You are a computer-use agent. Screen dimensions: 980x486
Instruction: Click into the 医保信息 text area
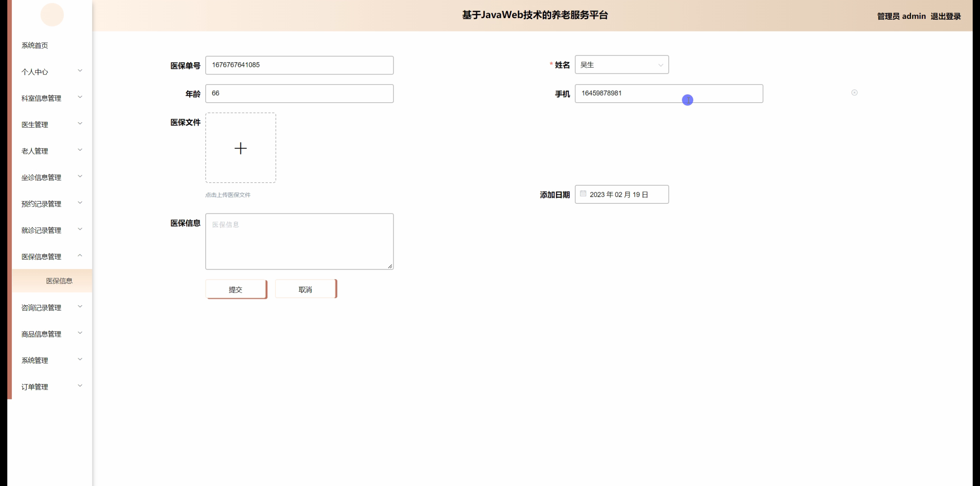(299, 241)
